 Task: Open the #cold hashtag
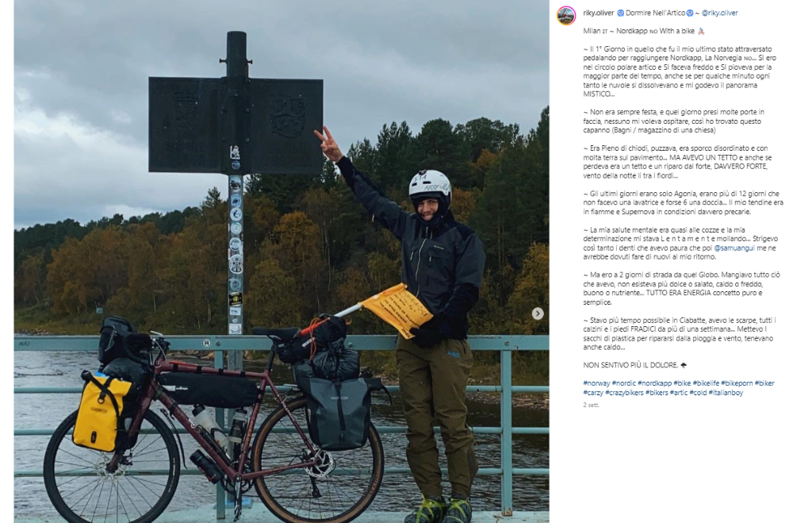coord(698,392)
